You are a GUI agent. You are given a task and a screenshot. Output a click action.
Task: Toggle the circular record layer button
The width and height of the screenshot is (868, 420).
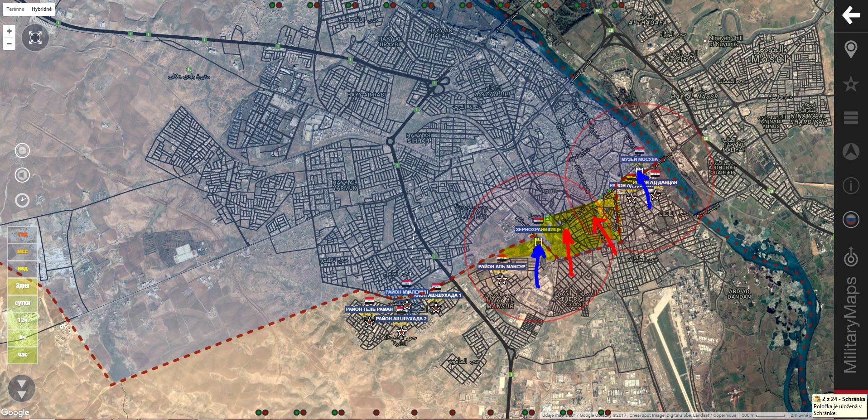coord(22,150)
